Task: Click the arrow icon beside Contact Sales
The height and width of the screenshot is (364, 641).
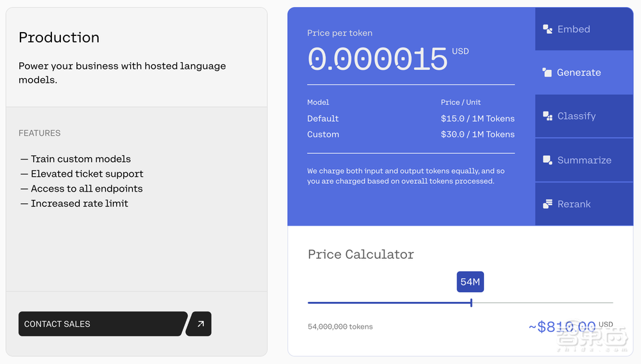Action: click(200, 324)
